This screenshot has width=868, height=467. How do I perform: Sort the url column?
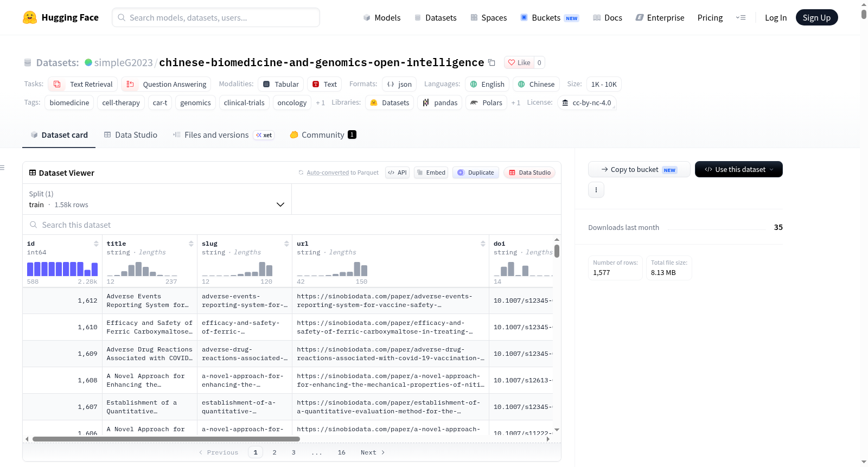click(x=483, y=244)
